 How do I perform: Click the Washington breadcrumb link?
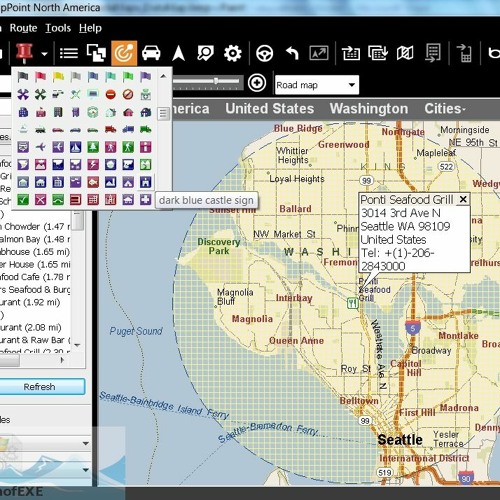pyautogui.click(x=369, y=109)
